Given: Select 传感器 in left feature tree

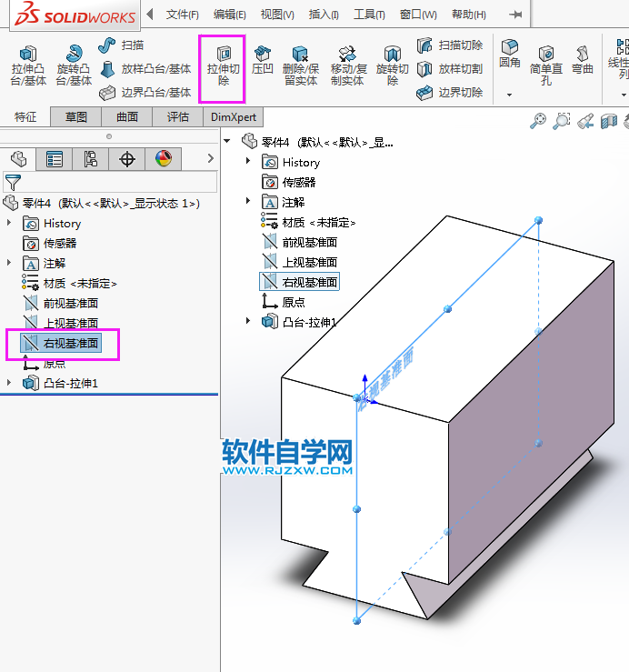Looking at the screenshot, I should (x=50, y=244).
